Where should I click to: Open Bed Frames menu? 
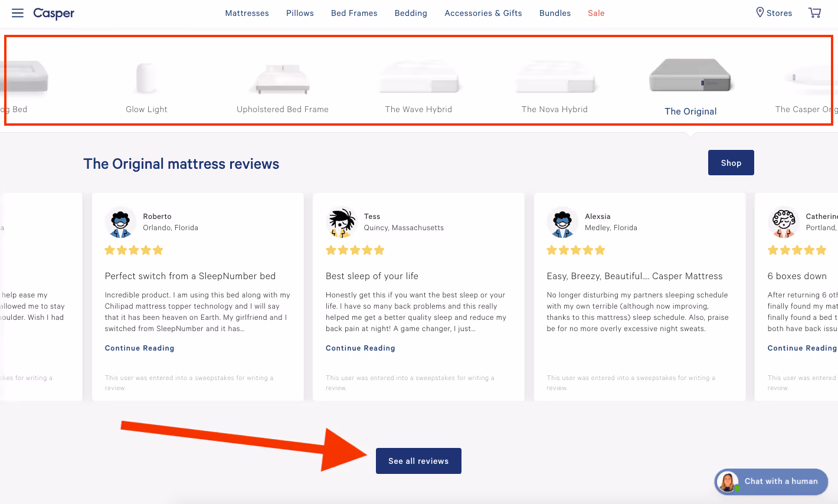[x=354, y=13]
